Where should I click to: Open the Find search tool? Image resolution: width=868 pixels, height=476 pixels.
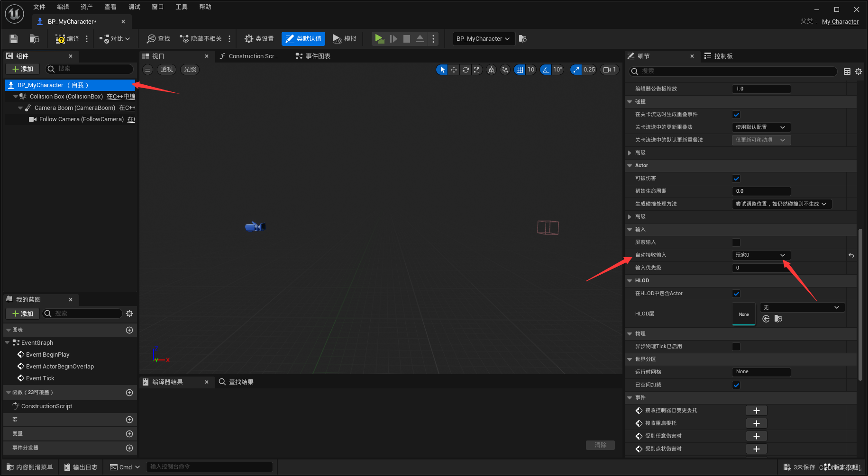point(159,39)
